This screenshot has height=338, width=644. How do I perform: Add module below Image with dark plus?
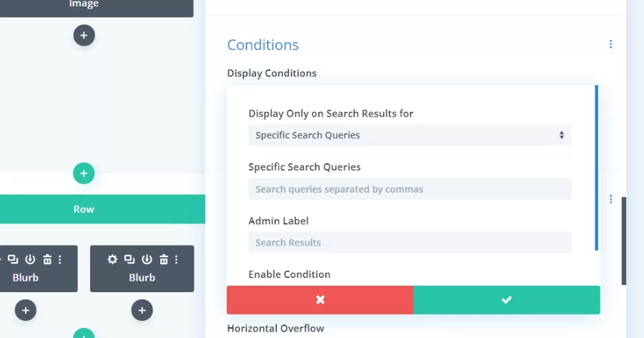(84, 35)
